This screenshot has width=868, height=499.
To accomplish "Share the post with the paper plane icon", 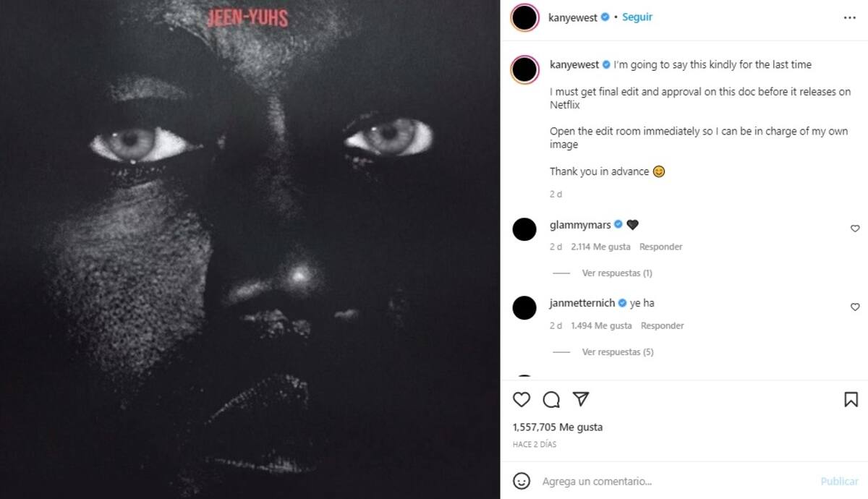I will (x=581, y=399).
